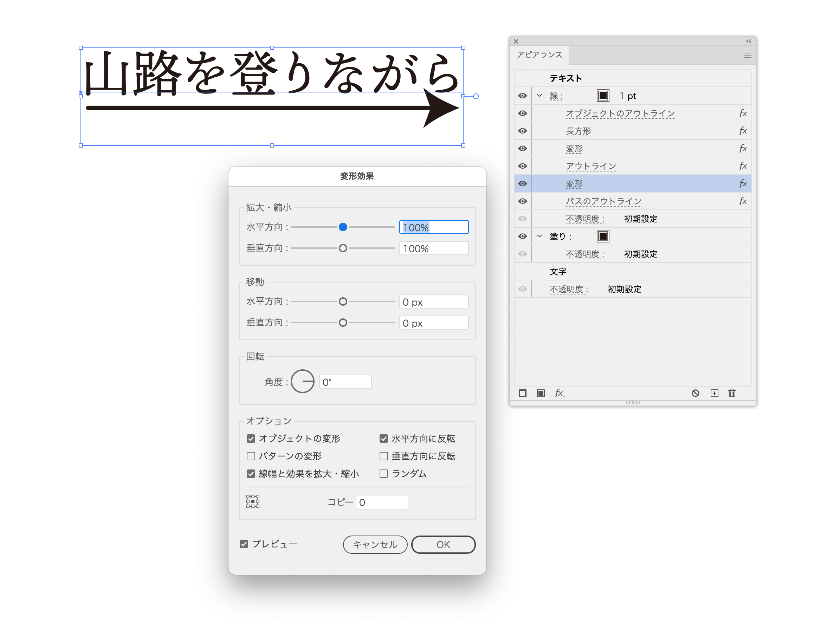Click the コピー count field
This screenshot has width=840, height=629.
[x=382, y=502]
